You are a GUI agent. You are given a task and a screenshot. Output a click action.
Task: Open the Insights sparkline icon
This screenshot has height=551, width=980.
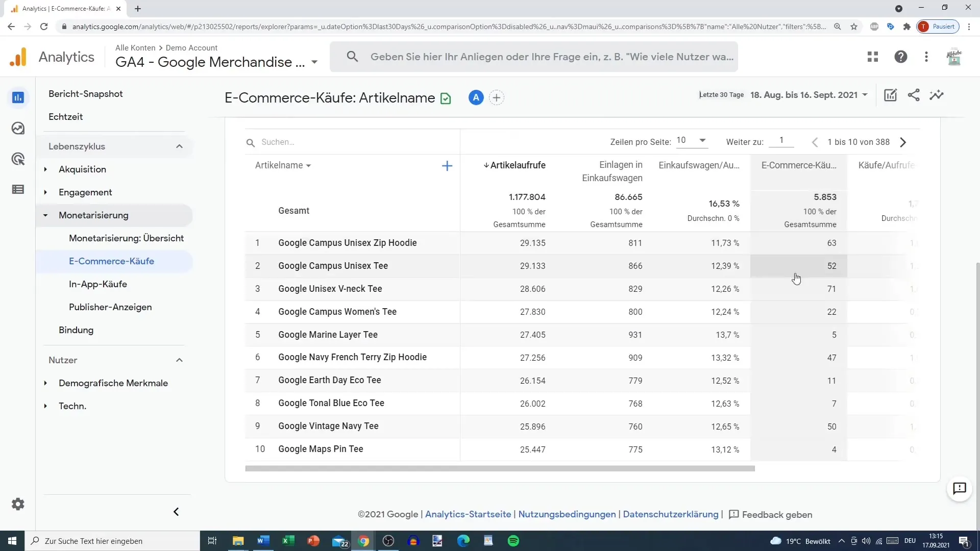click(x=937, y=95)
